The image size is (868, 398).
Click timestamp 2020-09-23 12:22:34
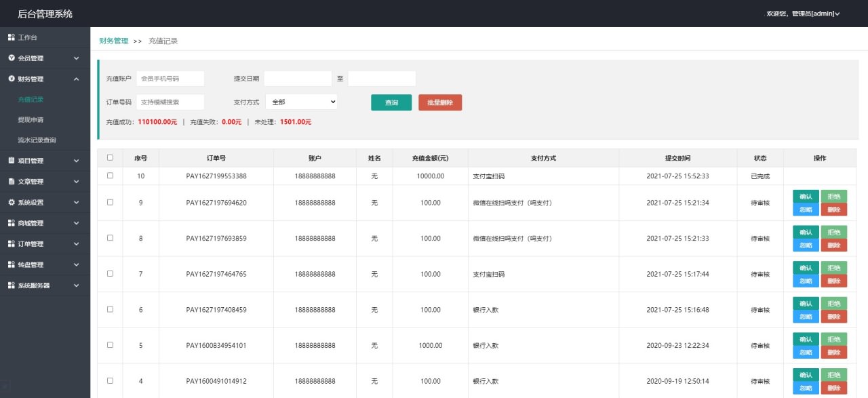(x=677, y=345)
